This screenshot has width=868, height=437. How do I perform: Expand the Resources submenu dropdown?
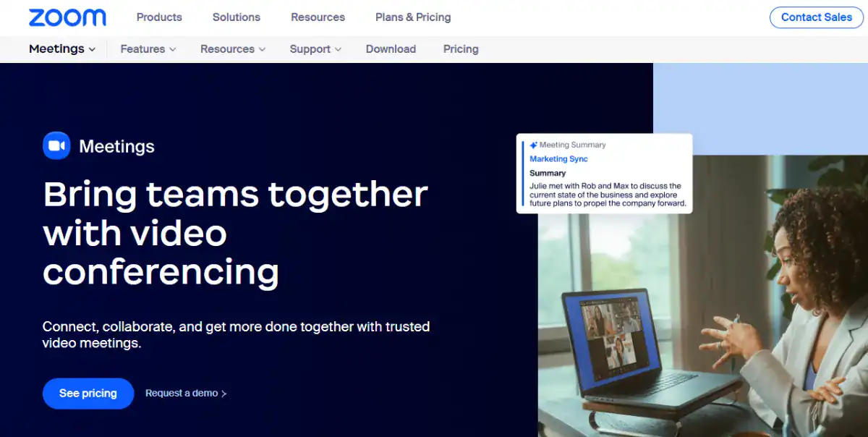(x=233, y=49)
